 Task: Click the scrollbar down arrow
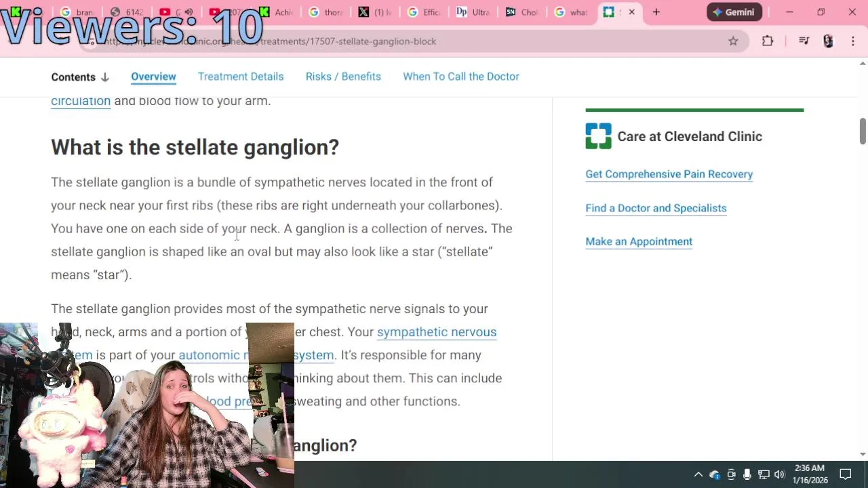tap(863, 455)
